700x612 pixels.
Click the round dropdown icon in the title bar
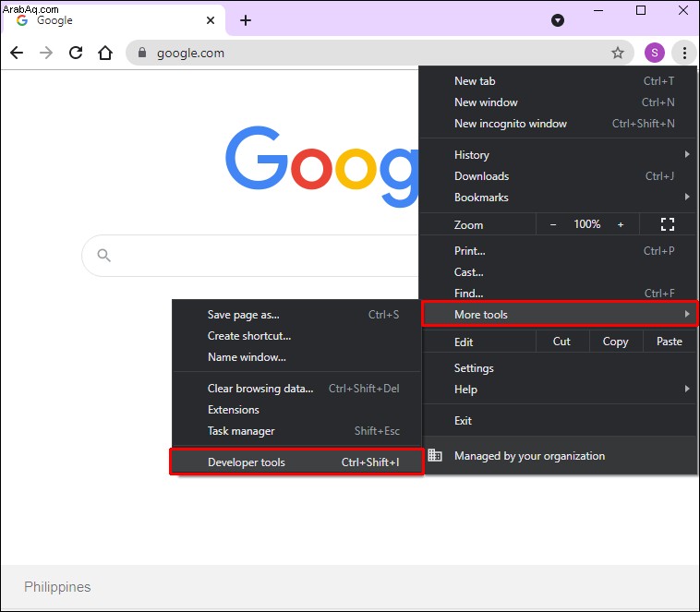558,20
